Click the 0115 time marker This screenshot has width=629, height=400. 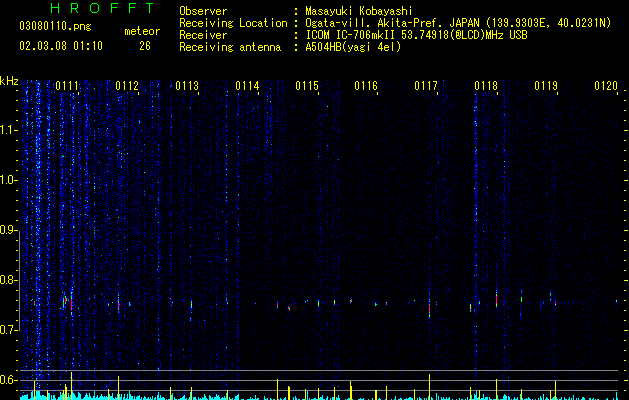click(x=307, y=86)
